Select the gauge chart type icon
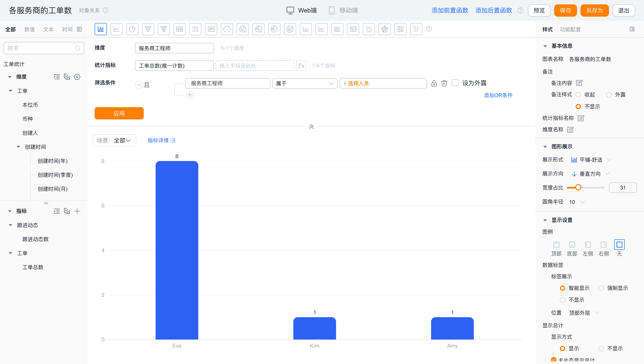 coord(227,29)
